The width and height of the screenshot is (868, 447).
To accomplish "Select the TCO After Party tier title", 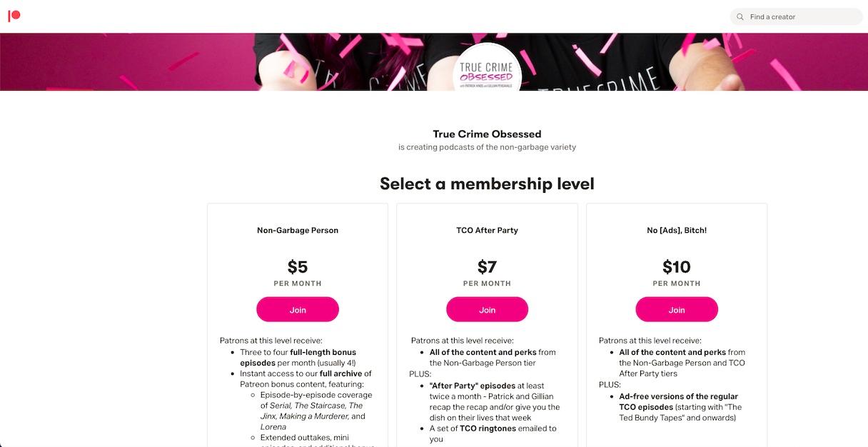I will [487, 231].
